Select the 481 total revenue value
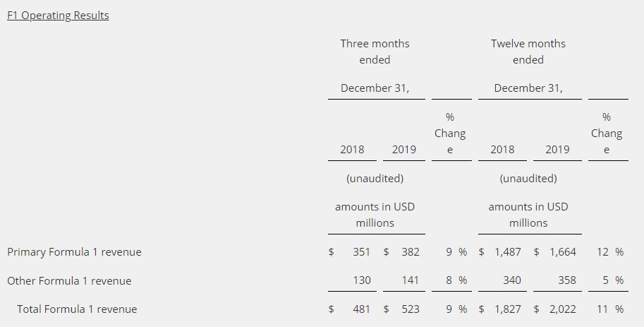 [361, 309]
